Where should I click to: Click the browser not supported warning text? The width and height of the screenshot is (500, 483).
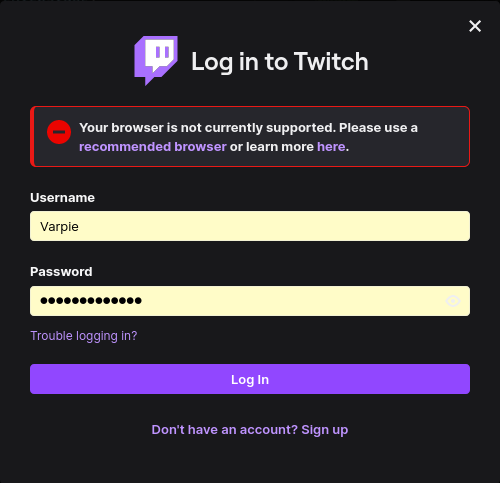point(248,137)
